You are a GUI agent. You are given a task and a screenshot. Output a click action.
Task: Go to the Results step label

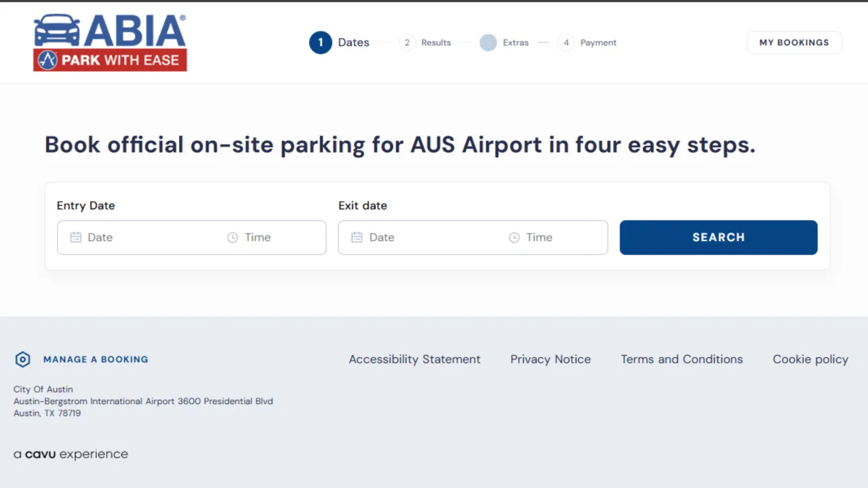point(436,43)
